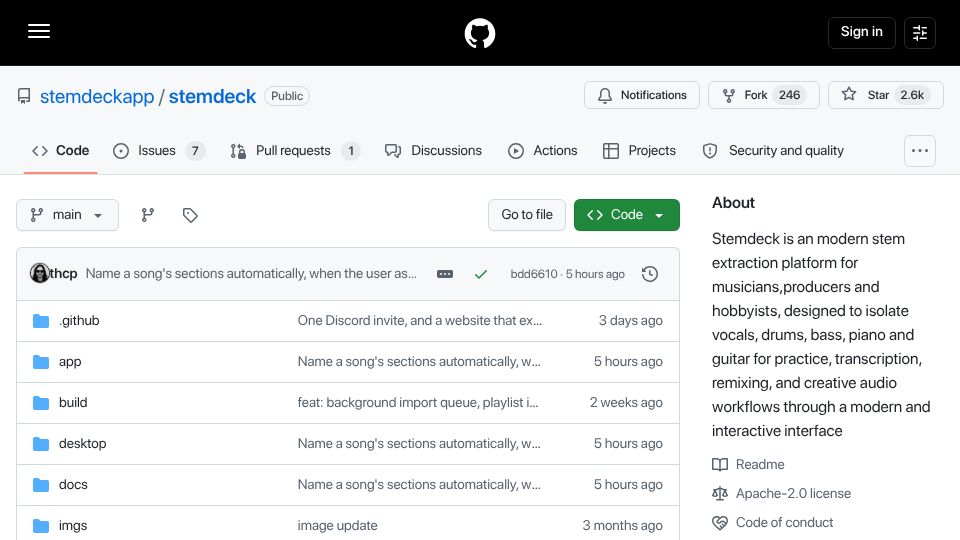Image resolution: width=960 pixels, height=540 pixels.
Task: Go to the GitHub logo homepage
Action: pyautogui.click(x=479, y=33)
